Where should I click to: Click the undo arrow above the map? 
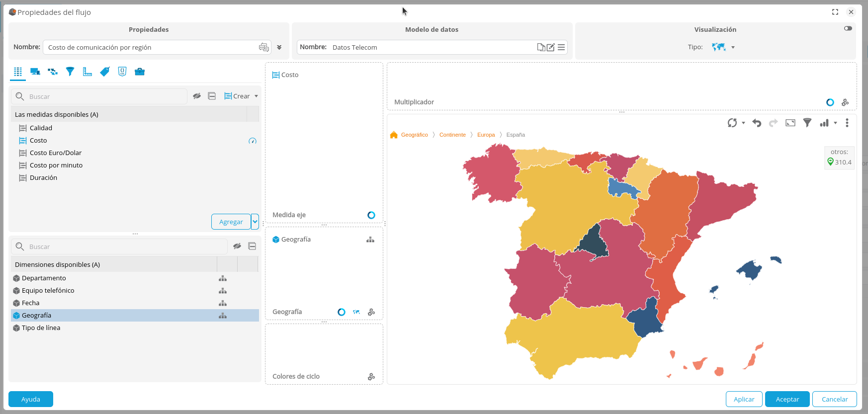(x=757, y=123)
